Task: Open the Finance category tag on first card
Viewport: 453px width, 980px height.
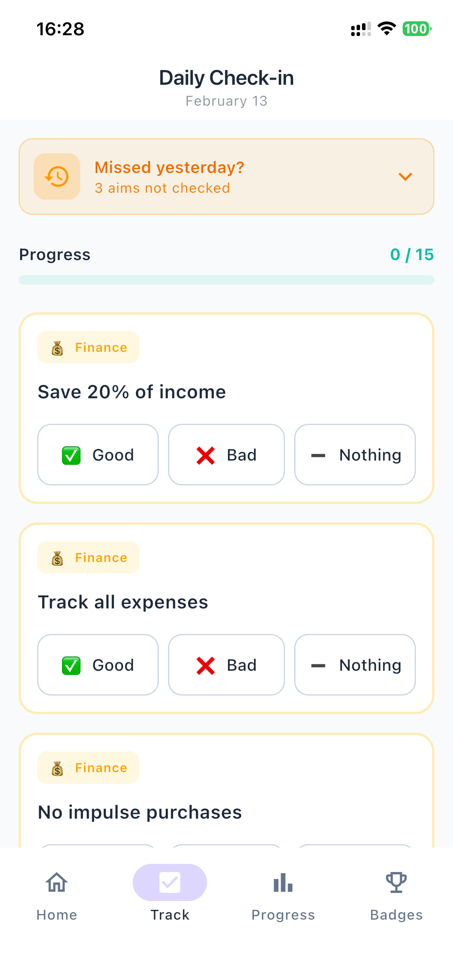Action: pyautogui.click(x=88, y=347)
